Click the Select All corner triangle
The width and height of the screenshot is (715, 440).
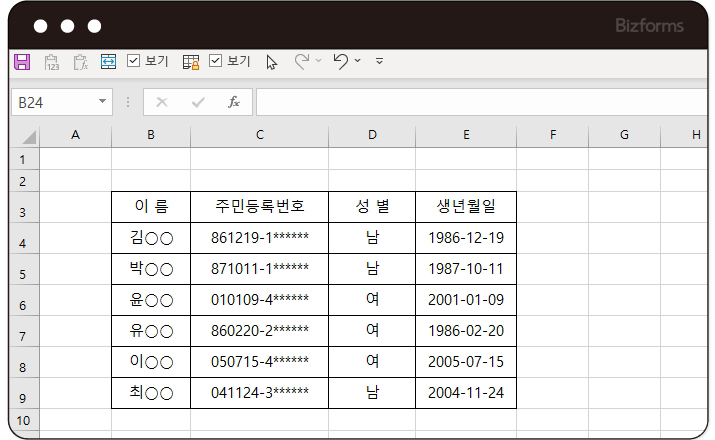coord(28,136)
